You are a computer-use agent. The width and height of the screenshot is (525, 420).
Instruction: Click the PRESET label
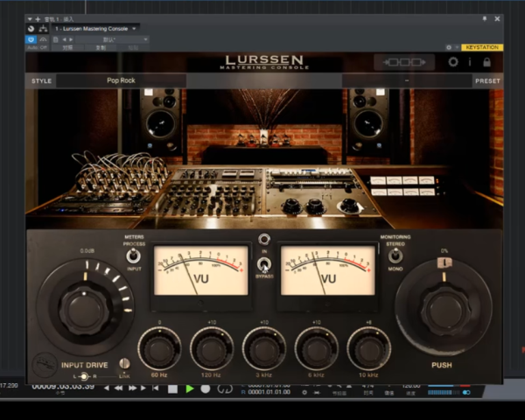(487, 81)
